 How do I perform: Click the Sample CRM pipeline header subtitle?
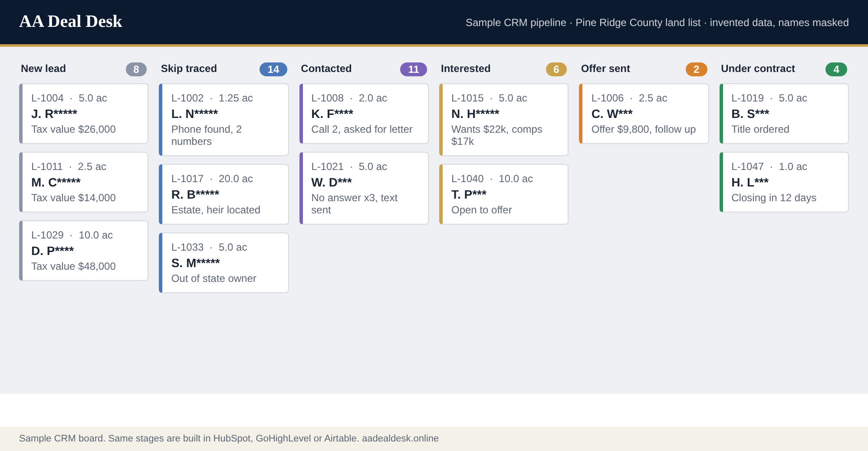point(657,23)
